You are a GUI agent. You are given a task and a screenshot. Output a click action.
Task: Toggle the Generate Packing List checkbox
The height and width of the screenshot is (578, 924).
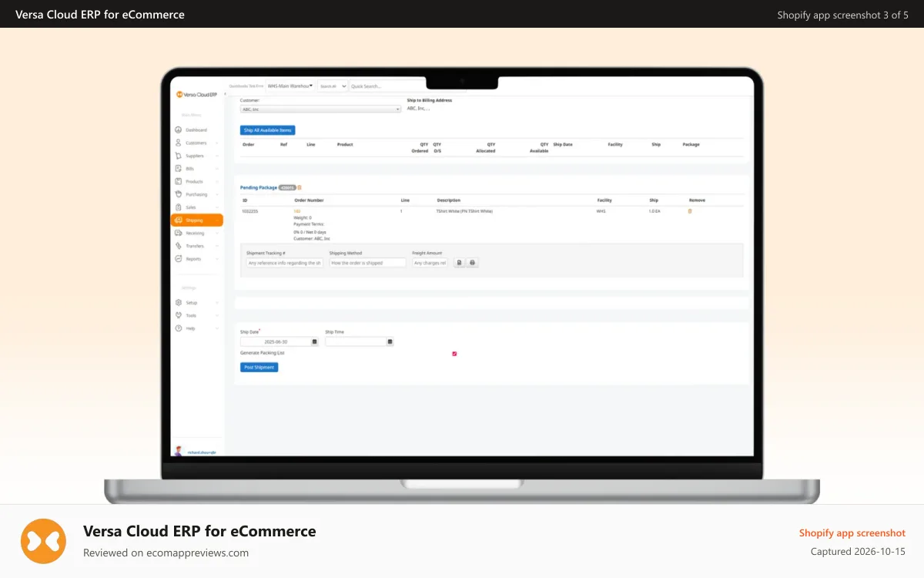click(x=454, y=354)
